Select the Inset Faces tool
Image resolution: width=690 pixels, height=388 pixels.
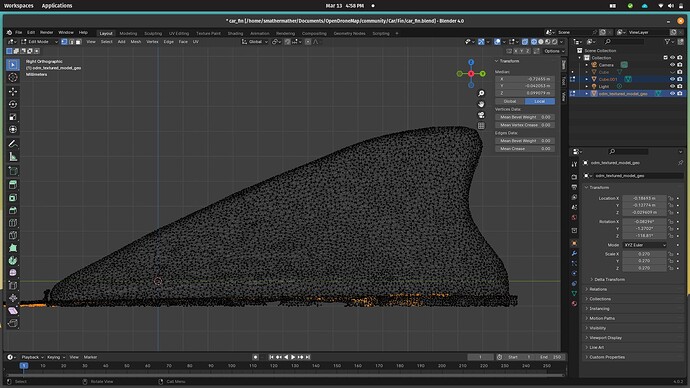[13, 198]
